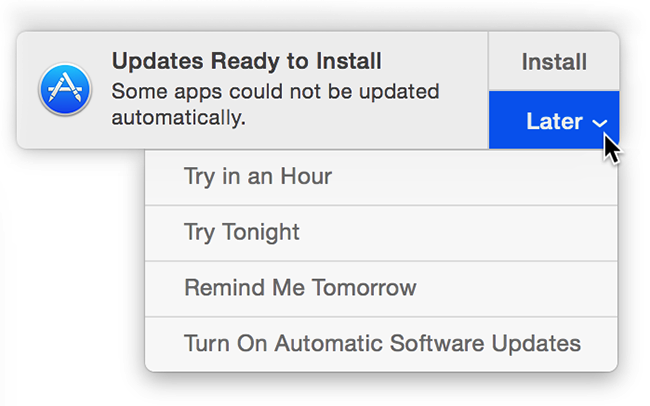Open the notification via its message body
The height and width of the screenshot is (406, 650).
click(275, 104)
